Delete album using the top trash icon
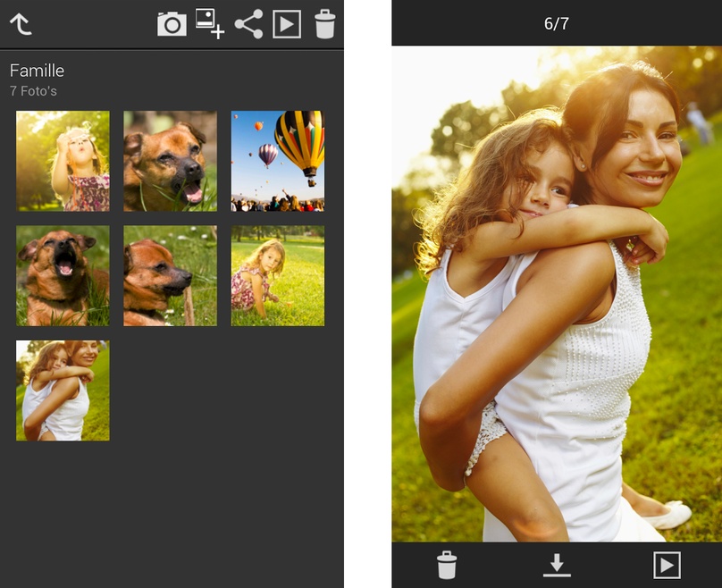The image size is (722, 588). pyautogui.click(x=324, y=24)
